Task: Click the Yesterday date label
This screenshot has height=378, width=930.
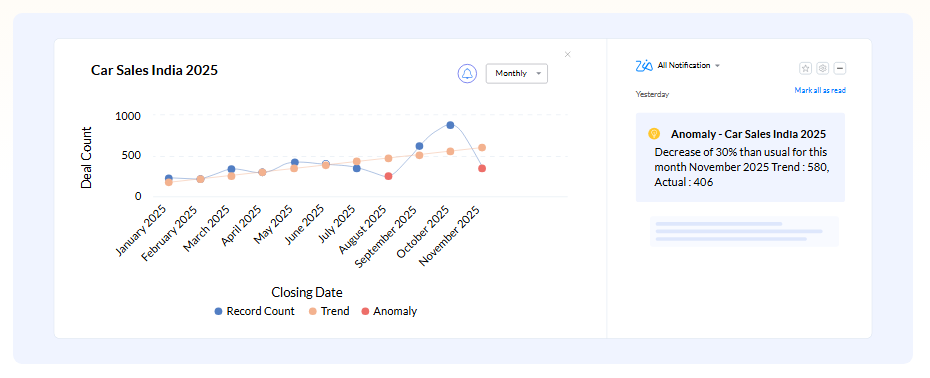Action: (652, 94)
